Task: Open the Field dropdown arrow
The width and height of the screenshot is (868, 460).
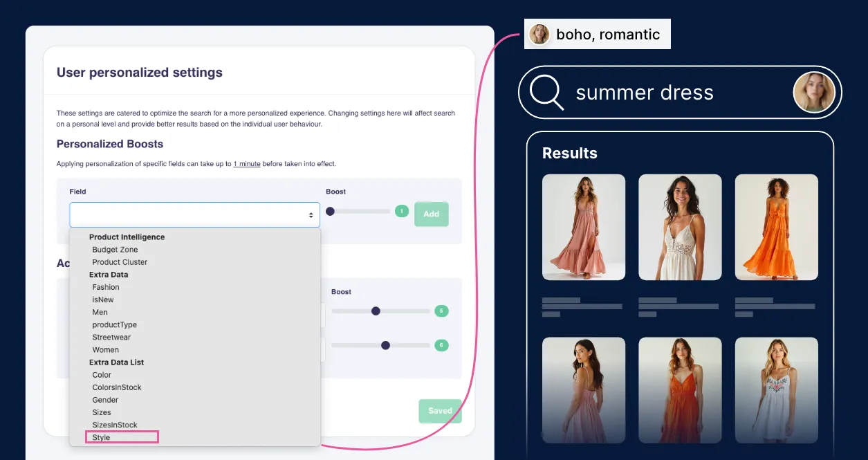Action: [x=311, y=215]
